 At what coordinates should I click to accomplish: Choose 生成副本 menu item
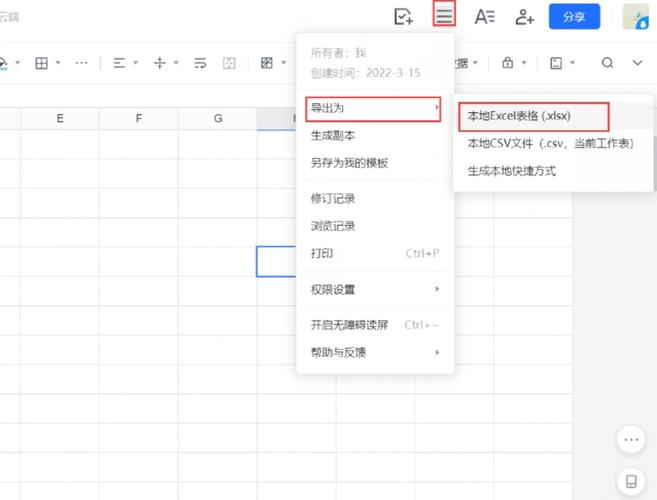pyautogui.click(x=375, y=136)
